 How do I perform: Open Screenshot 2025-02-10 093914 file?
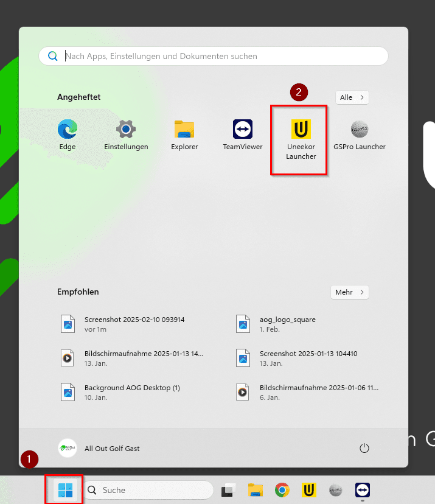(124, 324)
